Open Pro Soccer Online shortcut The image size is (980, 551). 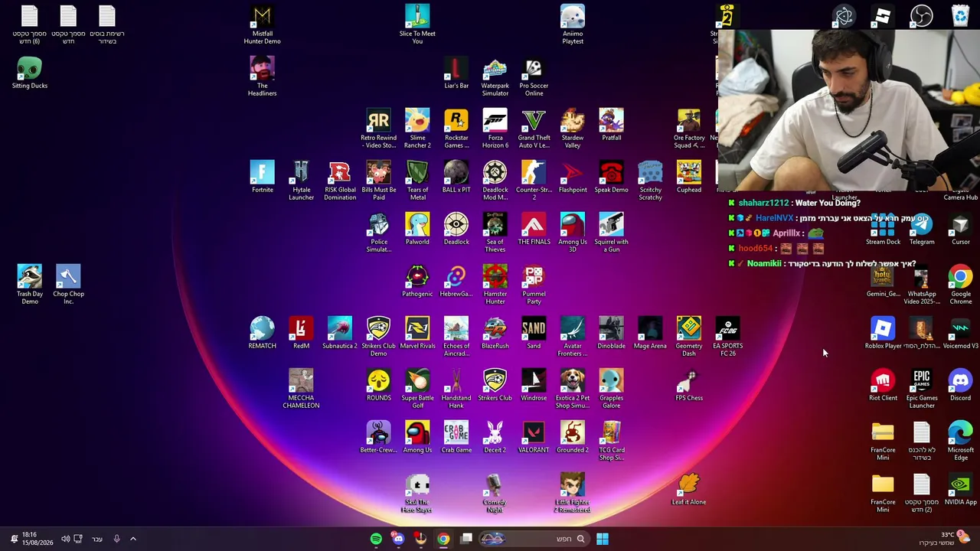point(534,77)
